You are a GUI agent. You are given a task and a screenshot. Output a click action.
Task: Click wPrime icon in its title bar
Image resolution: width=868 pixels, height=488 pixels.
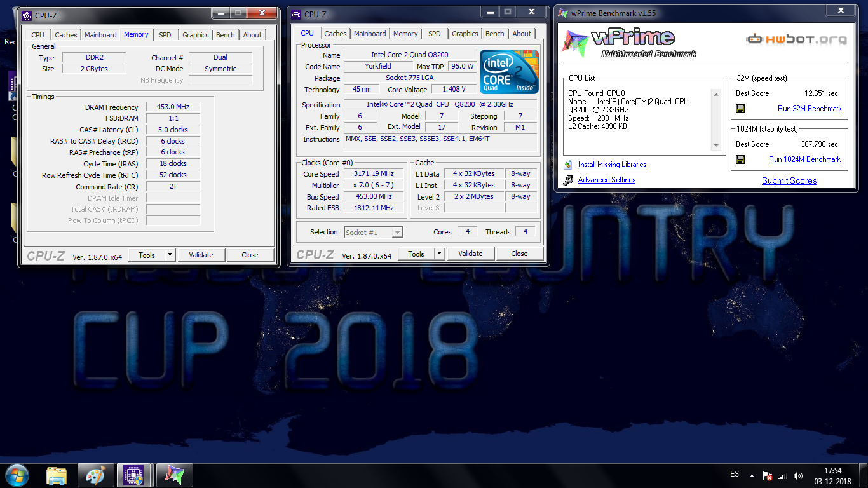[x=563, y=13]
